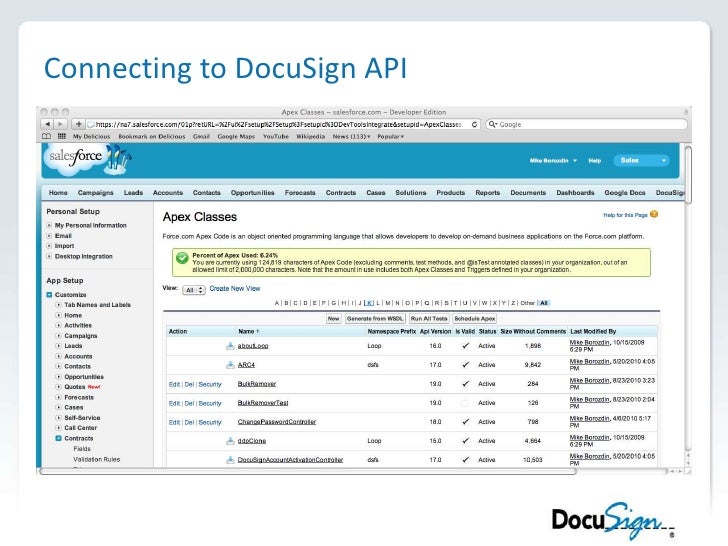This screenshot has width=728, height=546.
Task: Click download icon beside ARC4
Action: click(230, 365)
